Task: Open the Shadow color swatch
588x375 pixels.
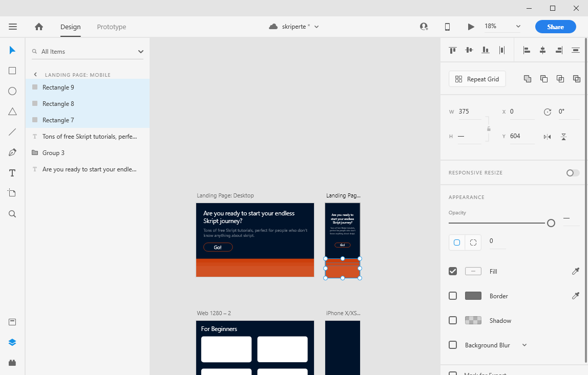Action: (x=473, y=320)
